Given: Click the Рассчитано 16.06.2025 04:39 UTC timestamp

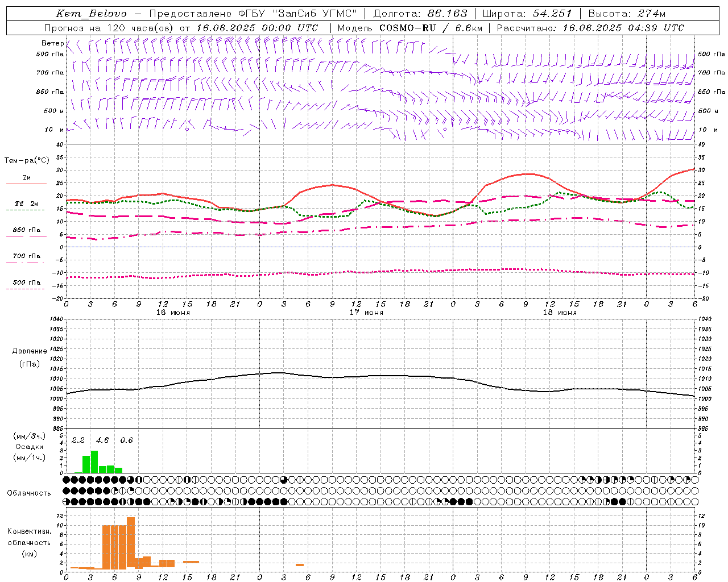Looking at the screenshot, I should coord(590,28).
